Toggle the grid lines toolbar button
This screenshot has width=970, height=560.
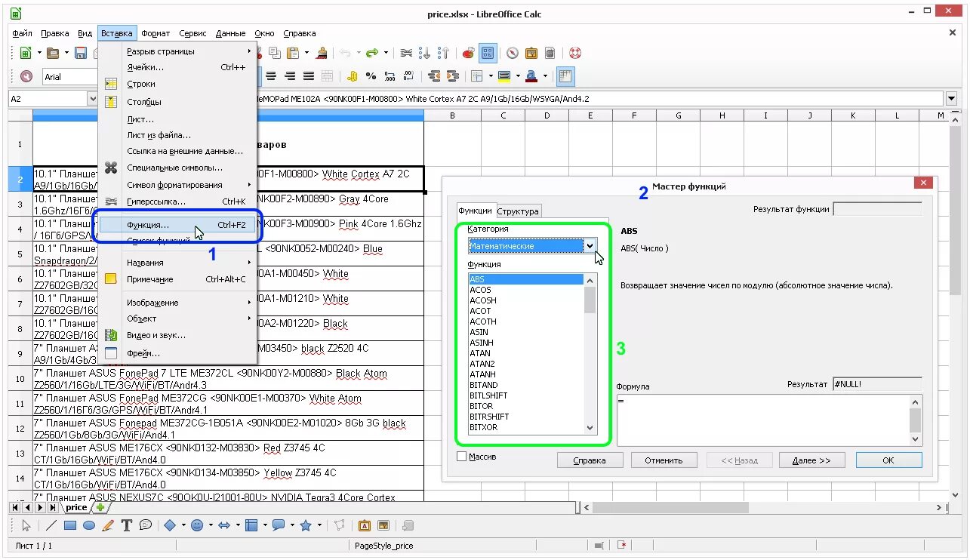[x=565, y=76]
